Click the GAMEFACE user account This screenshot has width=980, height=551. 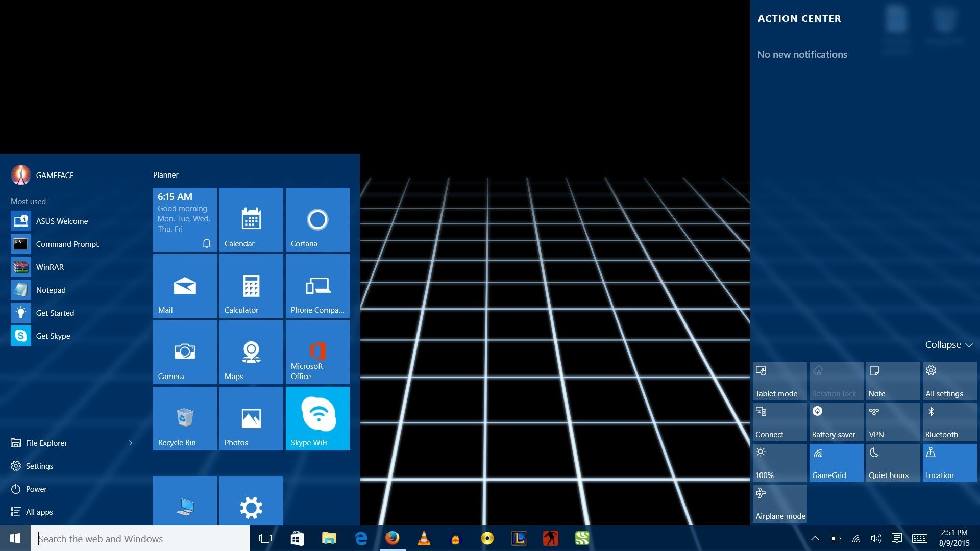point(42,175)
